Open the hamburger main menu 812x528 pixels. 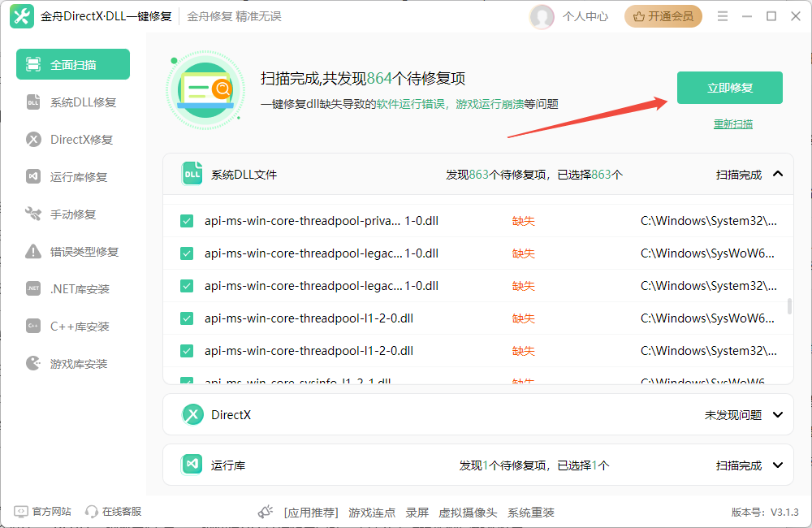723,16
